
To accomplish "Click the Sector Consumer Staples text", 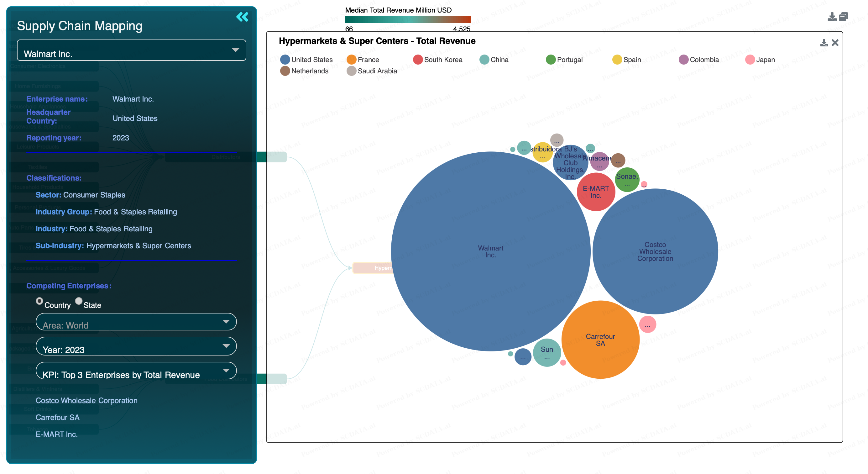I will 80,195.
